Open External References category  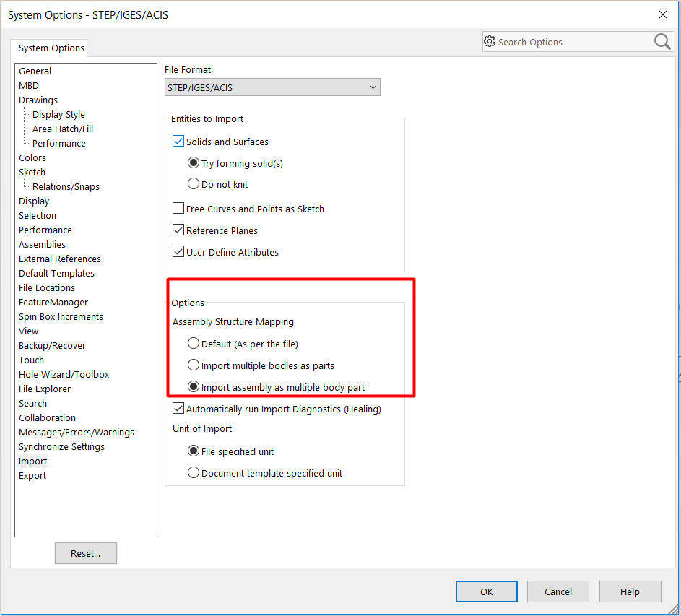59,259
